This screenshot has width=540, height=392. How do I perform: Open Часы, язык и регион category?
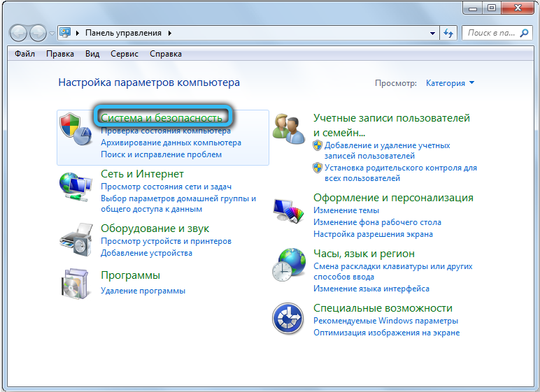[x=364, y=254]
